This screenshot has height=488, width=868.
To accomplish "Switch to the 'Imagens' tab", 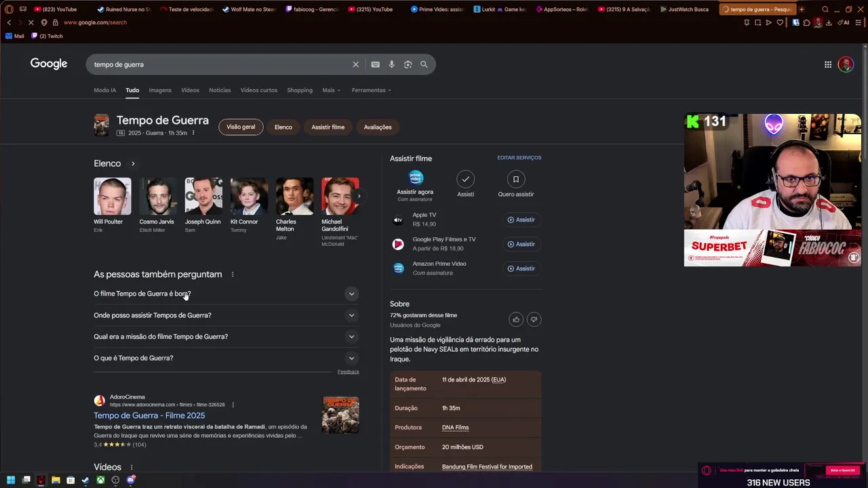I will click(x=160, y=90).
